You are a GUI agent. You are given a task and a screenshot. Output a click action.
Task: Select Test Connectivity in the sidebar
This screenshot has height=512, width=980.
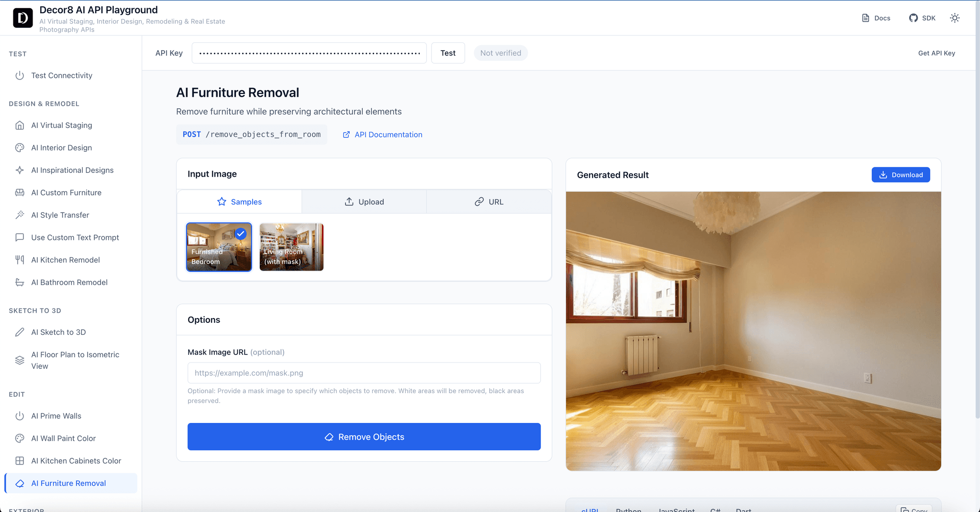[62, 75]
